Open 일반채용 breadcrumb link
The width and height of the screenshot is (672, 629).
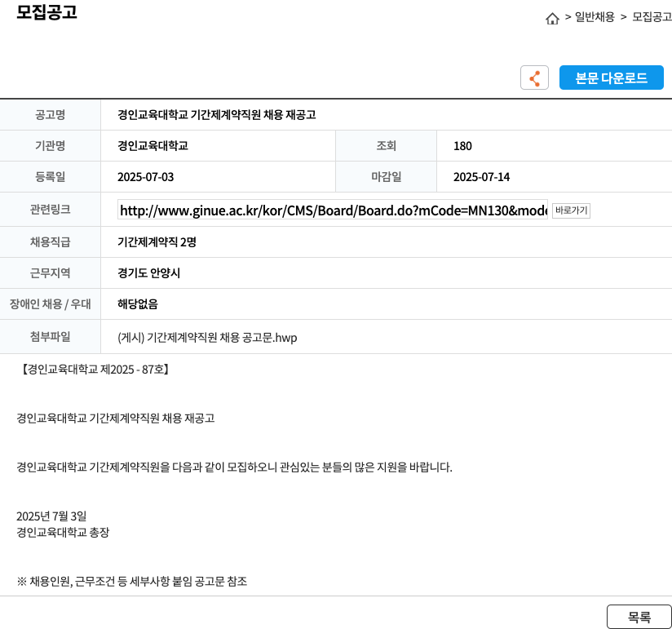click(x=595, y=17)
